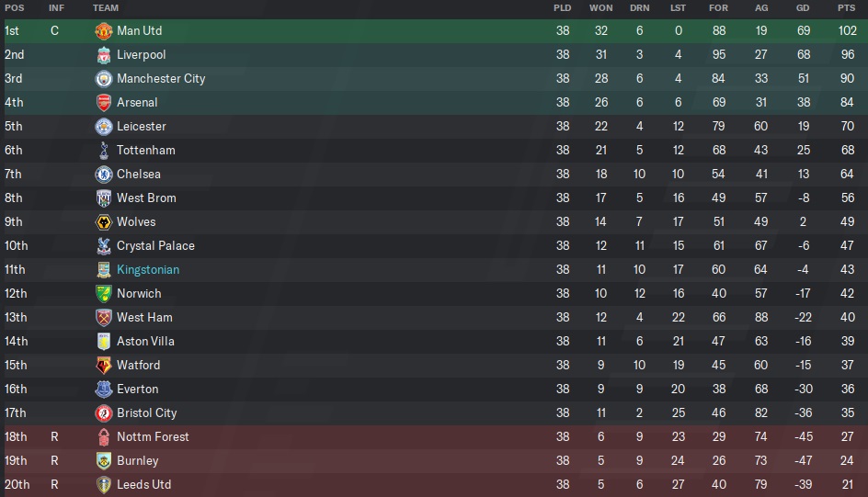Sort standings by GD column header
Viewport: 868px width, 497px height.
(x=804, y=8)
